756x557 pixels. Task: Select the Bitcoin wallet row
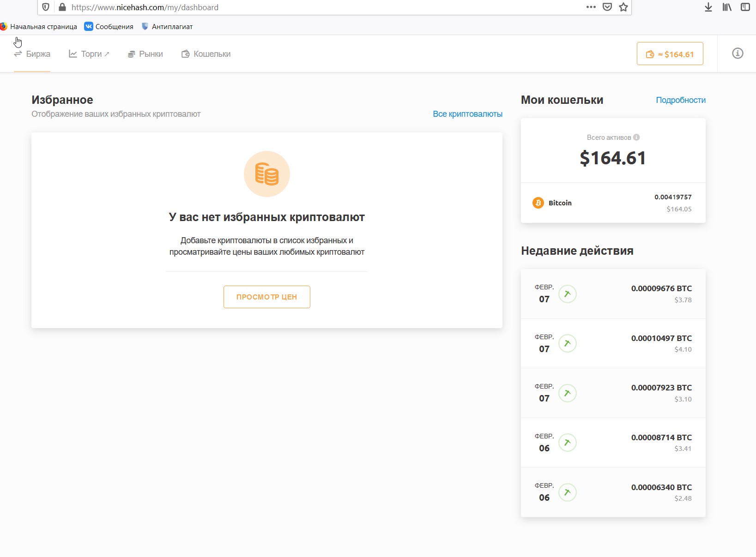(613, 203)
